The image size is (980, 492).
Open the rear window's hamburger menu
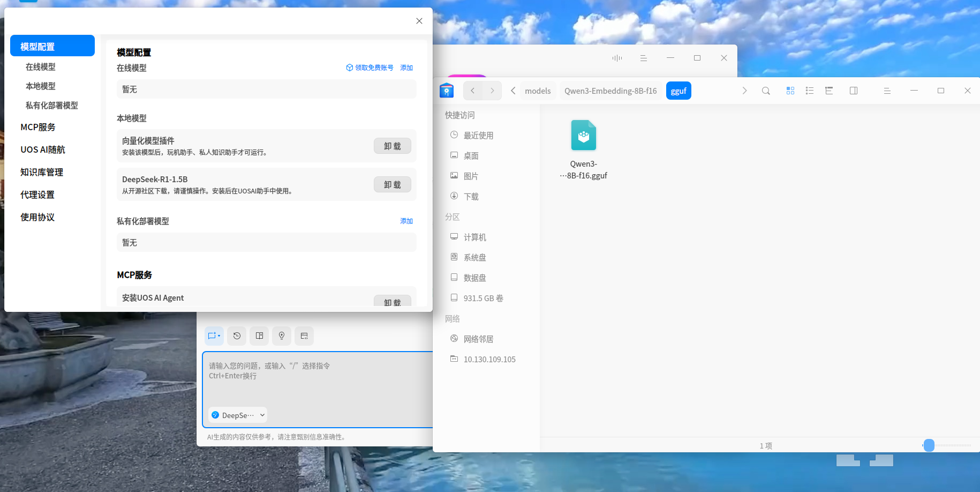click(644, 58)
